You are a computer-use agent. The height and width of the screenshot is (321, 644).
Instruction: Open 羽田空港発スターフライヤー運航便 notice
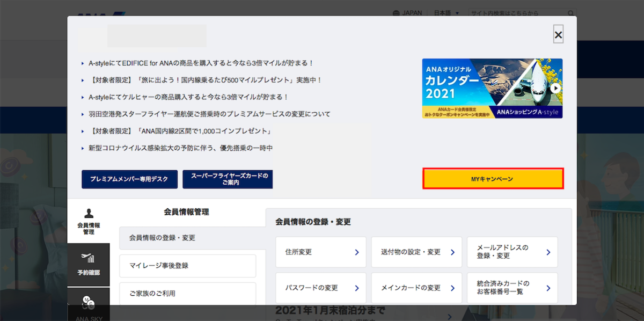pos(209,114)
